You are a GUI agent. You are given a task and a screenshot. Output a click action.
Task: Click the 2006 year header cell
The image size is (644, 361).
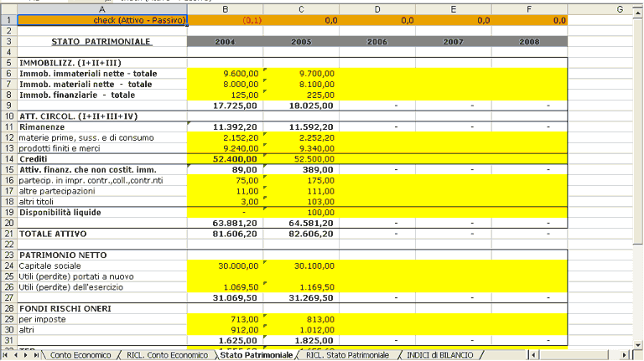pyautogui.click(x=377, y=41)
